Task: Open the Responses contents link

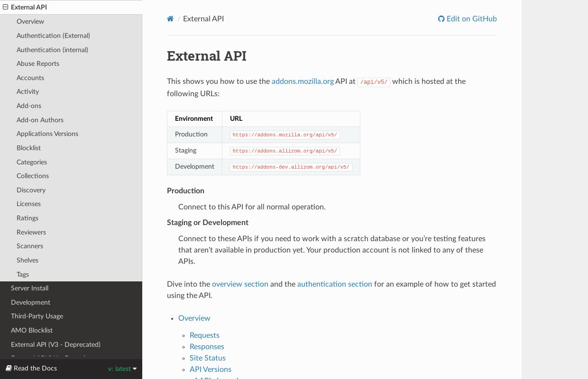Action: click(x=207, y=346)
